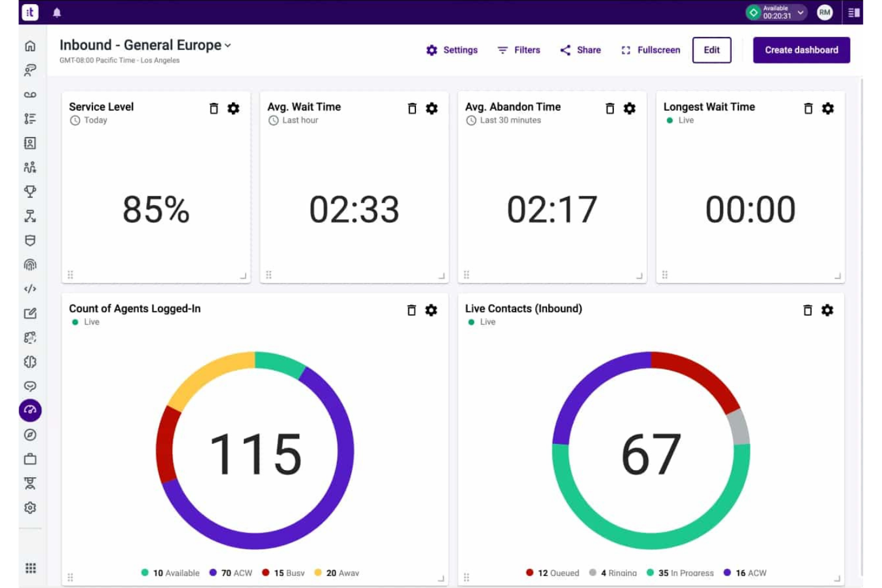Open the Home icon in the sidebar
Viewport: 882px width, 588px height.
pos(30,45)
